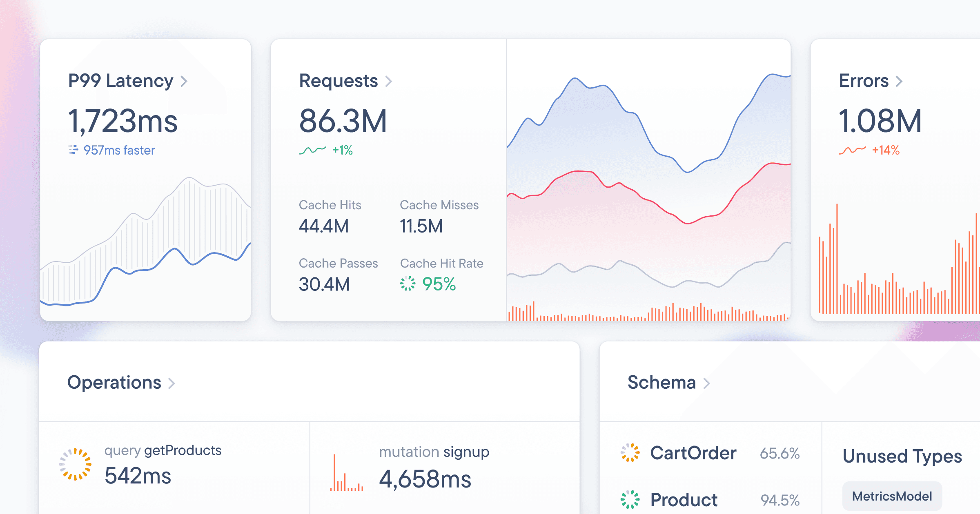This screenshot has height=514, width=980.
Task: Click the P99 Latency line chart
Action: [x=145, y=245]
